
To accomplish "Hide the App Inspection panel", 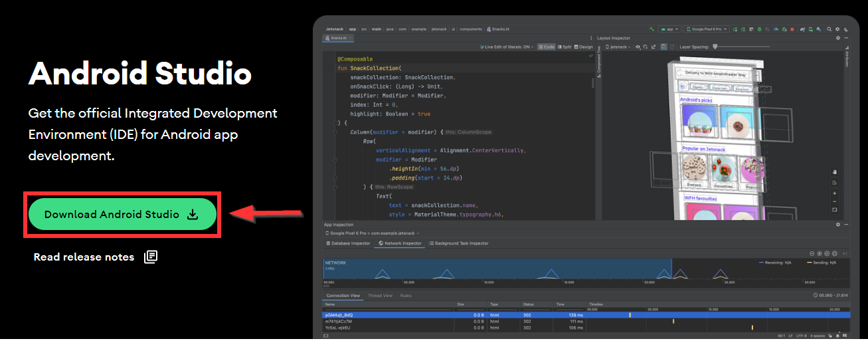I will 847,225.
